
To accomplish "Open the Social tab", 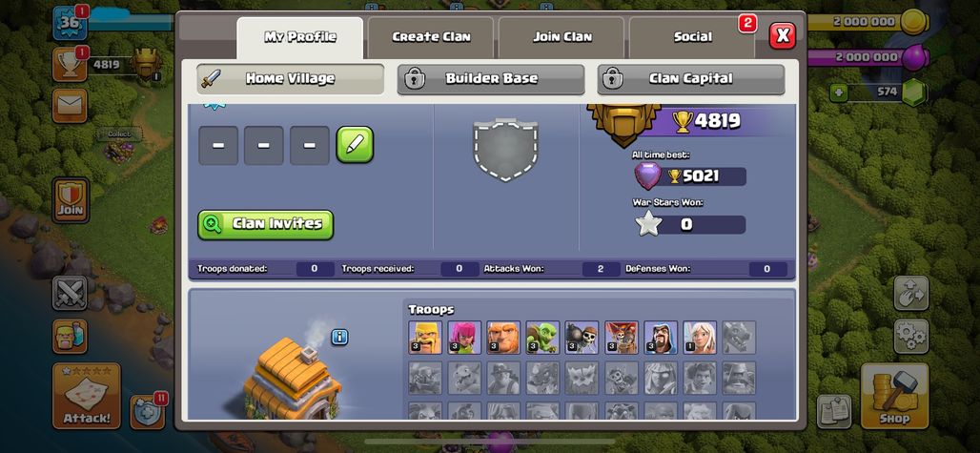I will [x=692, y=37].
